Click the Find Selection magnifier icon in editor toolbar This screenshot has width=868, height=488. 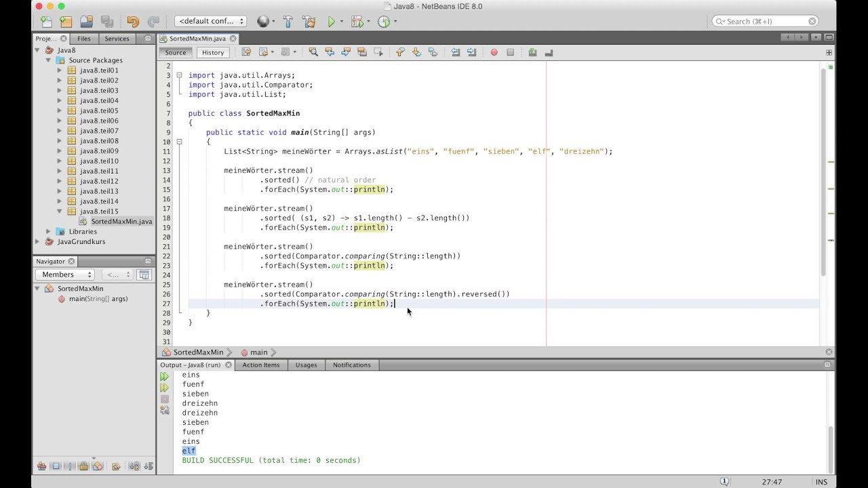click(x=313, y=52)
